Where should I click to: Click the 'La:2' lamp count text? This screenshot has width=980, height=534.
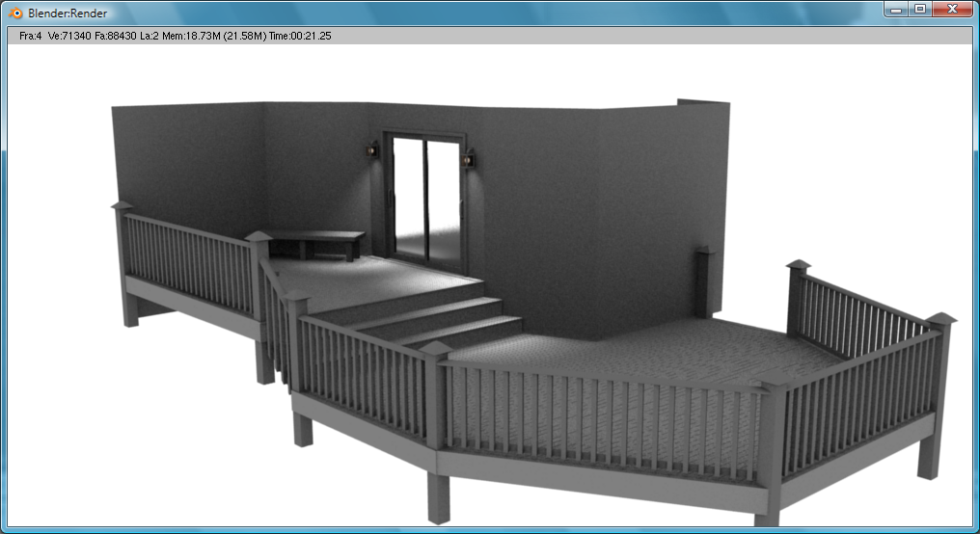click(x=150, y=37)
